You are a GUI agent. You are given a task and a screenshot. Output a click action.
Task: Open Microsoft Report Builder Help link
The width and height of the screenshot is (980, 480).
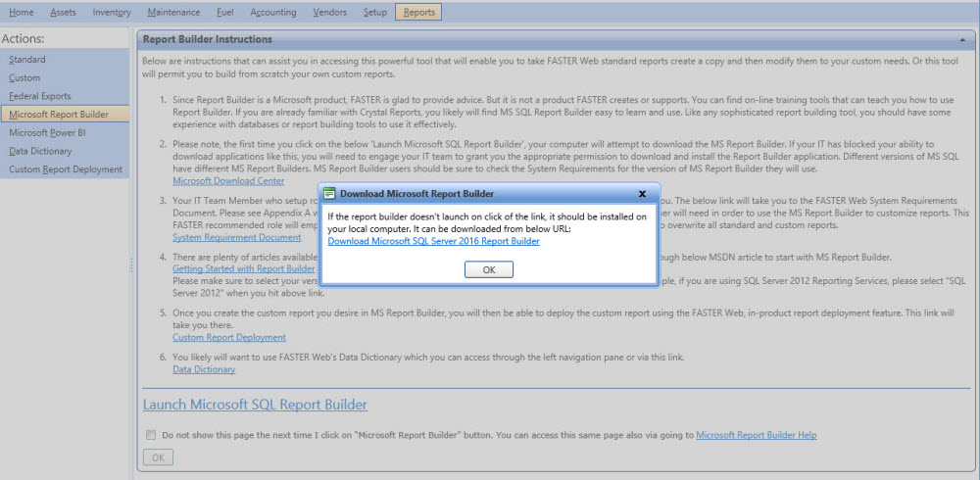(x=757, y=435)
